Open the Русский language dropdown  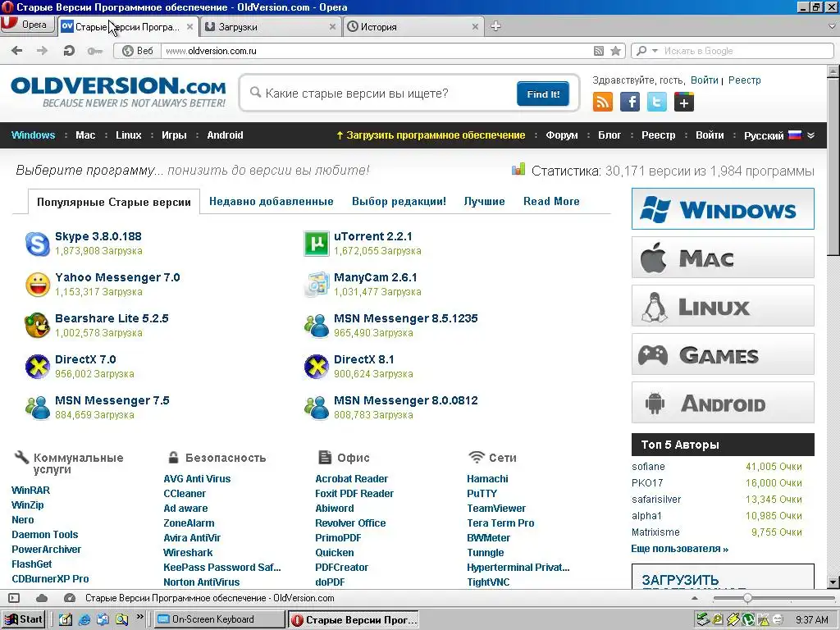(x=779, y=135)
